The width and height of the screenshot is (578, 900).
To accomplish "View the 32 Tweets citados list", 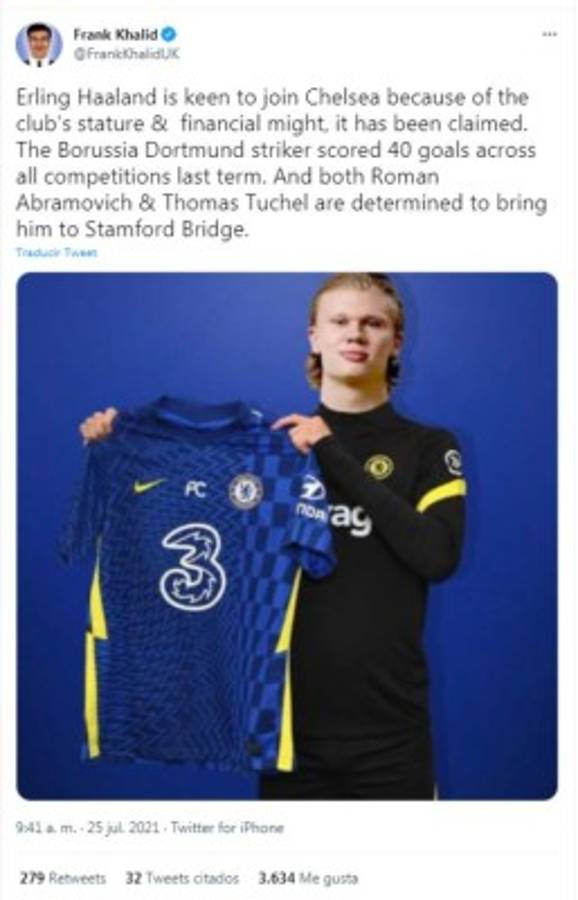I will click(x=182, y=878).
